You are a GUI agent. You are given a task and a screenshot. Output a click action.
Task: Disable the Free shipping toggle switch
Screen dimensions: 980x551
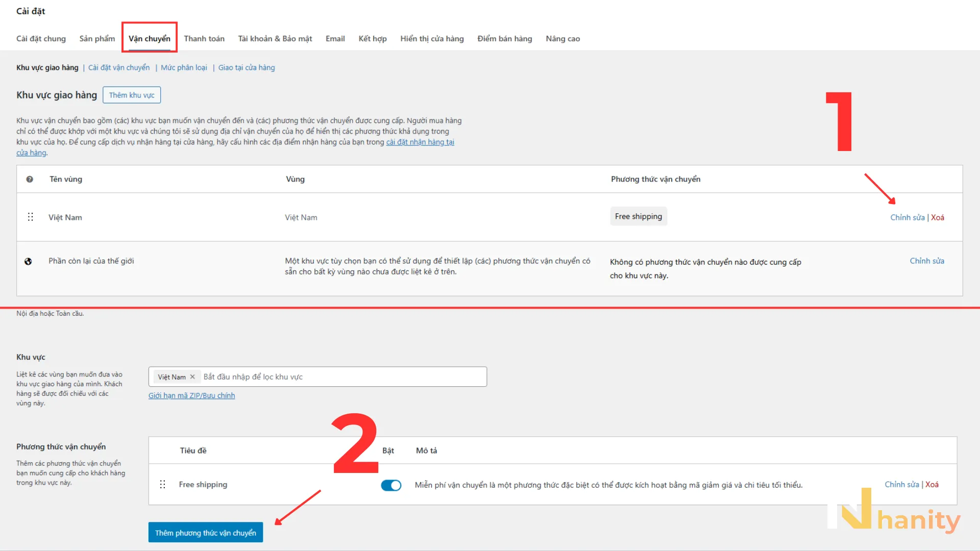point(391,485)
